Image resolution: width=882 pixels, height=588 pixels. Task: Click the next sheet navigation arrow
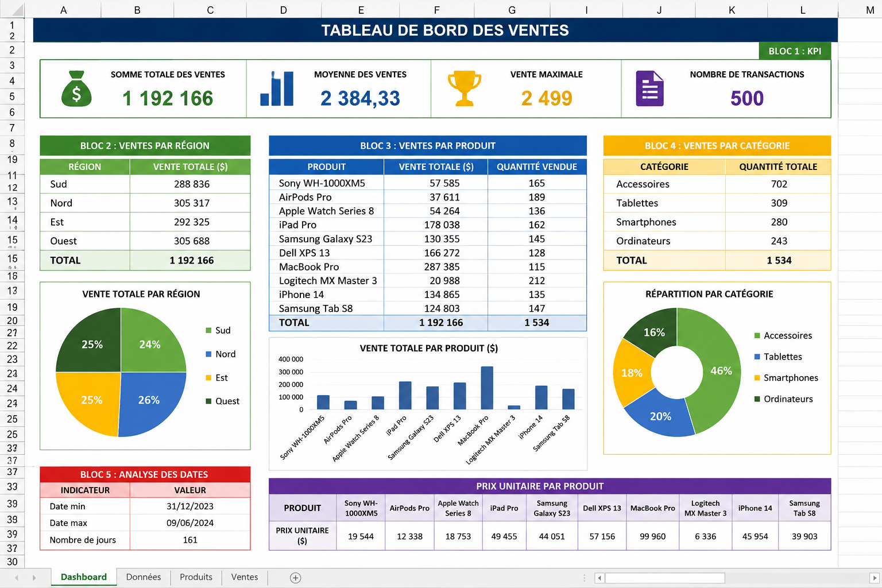click(34, 578)
